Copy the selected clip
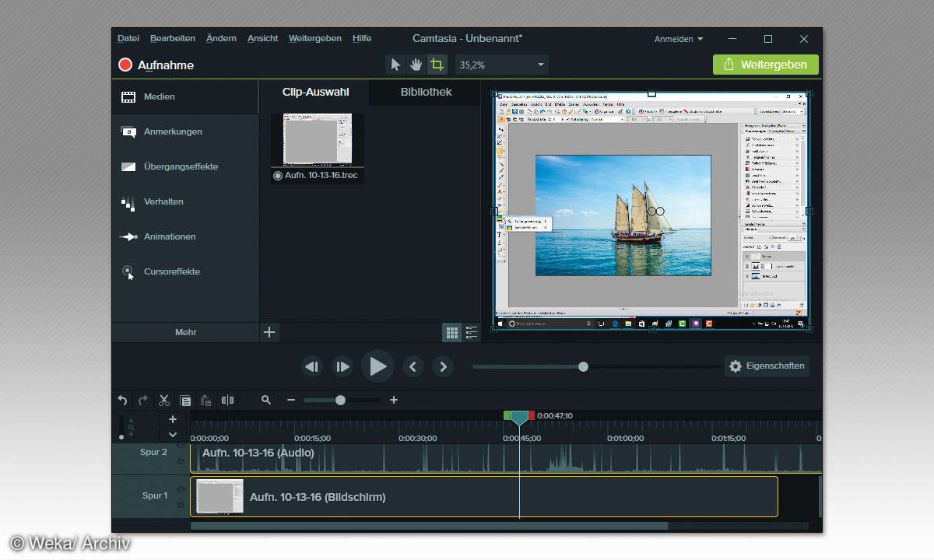 [185, 401]
